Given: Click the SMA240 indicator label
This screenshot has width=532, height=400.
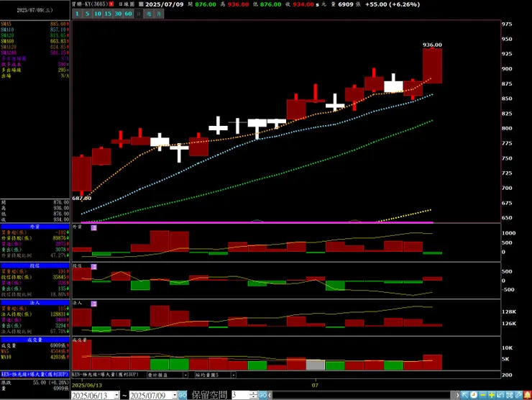Looking at the screenshot, I should coord(9,53).
